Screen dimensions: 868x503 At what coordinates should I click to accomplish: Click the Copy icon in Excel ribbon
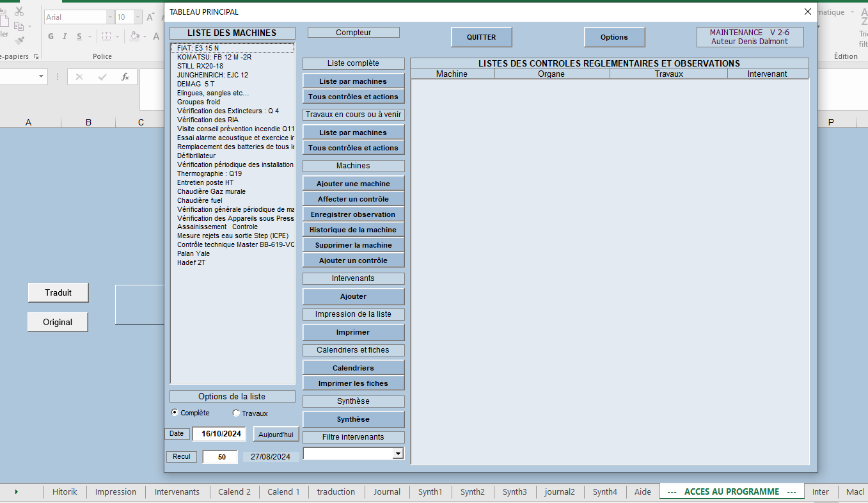tap(19, 26)
